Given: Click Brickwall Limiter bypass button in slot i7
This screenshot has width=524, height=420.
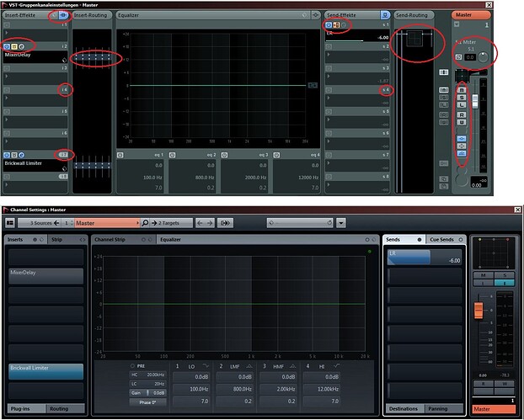Looking at the screenshot, I should pos(14,155).
